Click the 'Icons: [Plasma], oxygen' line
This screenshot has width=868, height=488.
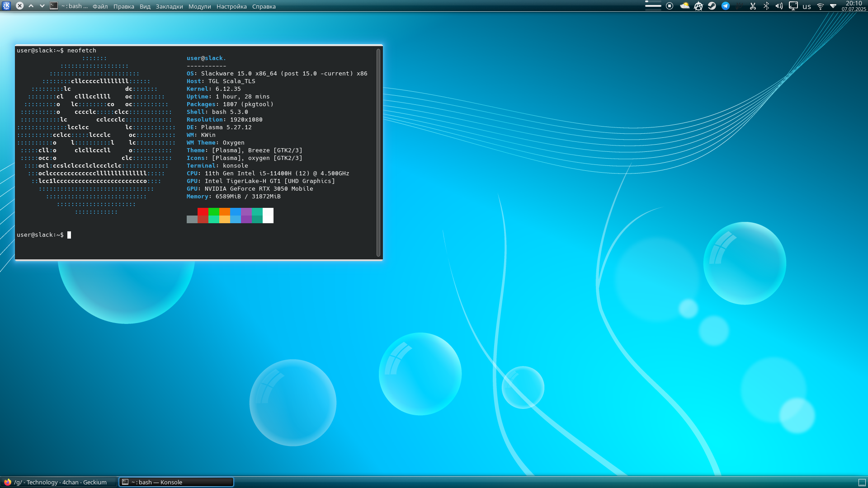(245, 158)
